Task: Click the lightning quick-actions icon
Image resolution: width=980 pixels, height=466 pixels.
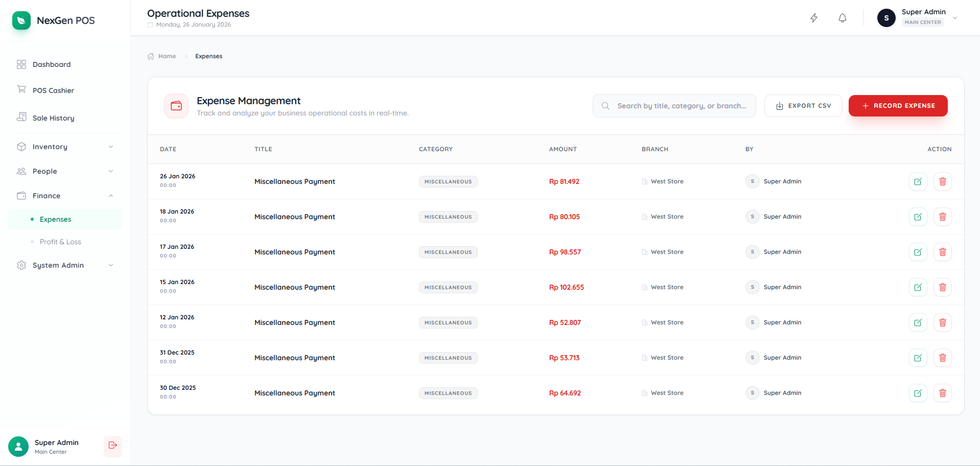Action: pos(813,18)
